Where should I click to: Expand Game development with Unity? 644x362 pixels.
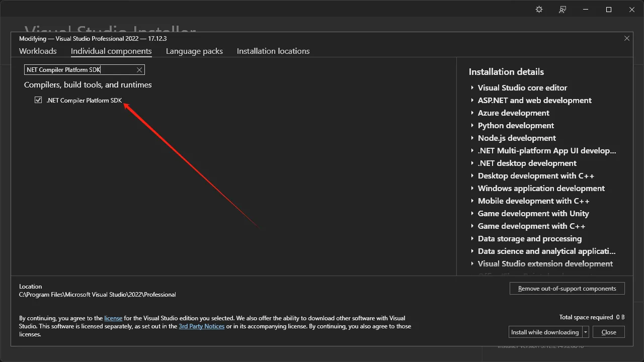(x=472, y=214)
